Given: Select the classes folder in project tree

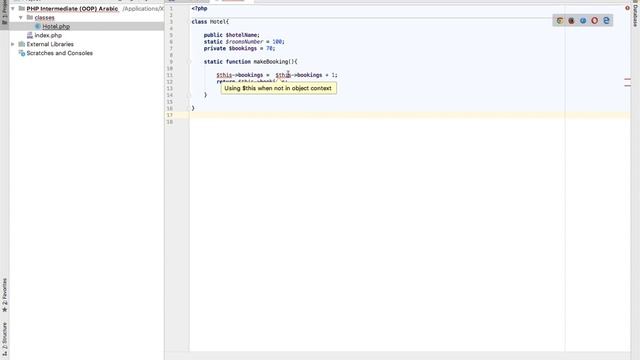Looking at the screenshot, I should (x=44, y=18).
